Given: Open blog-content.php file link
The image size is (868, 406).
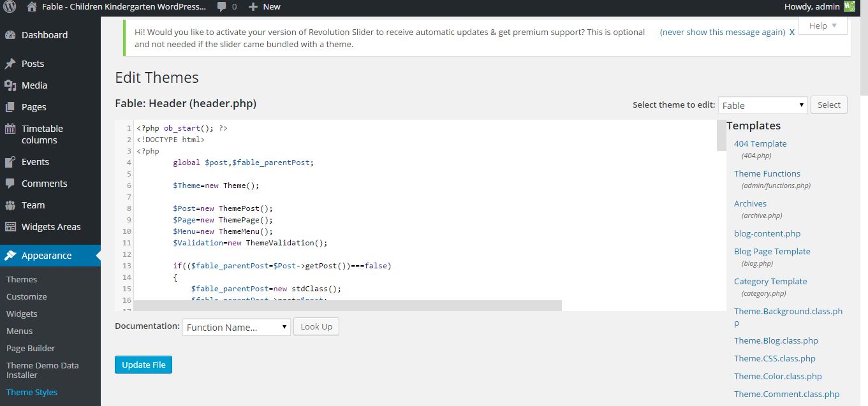Looking at the screenshot, I should tap(767, 233).
